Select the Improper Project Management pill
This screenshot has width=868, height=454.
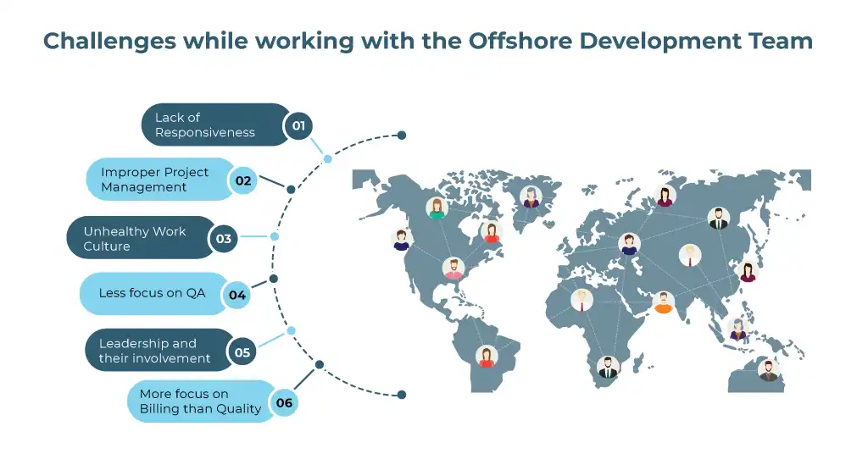coord(155,180)
